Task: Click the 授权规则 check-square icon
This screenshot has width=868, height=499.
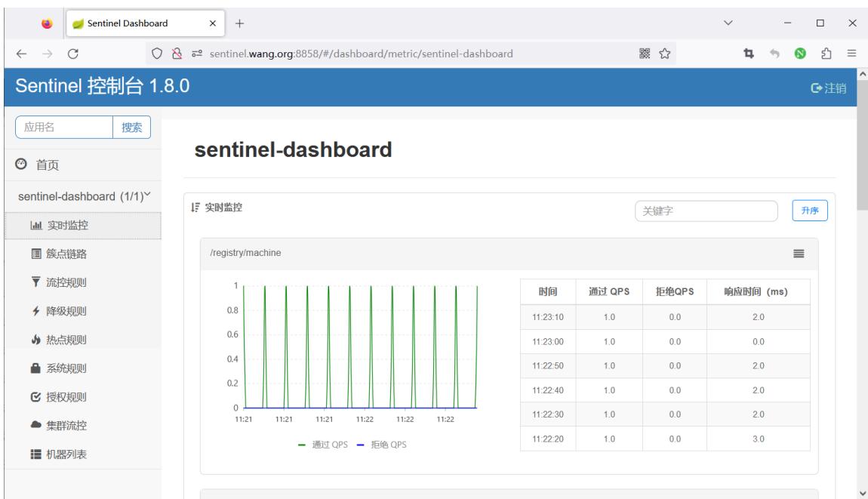Action: click(x=36, y=396)
